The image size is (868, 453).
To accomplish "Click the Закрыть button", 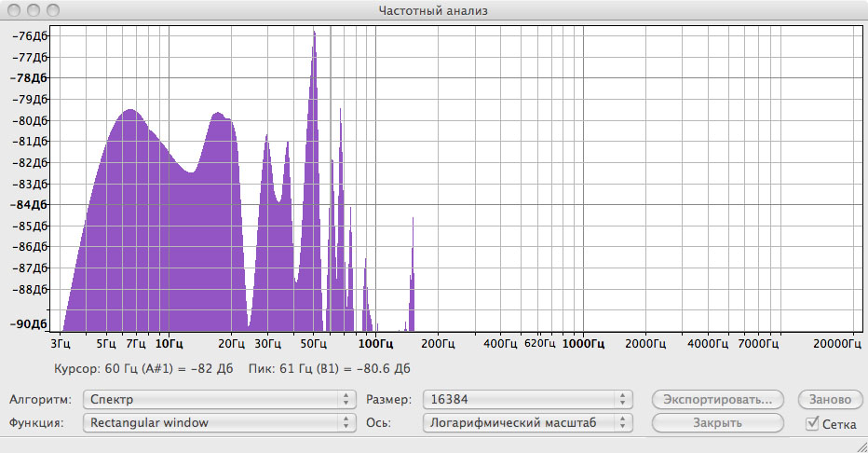I will pyautogui.click(x=717, y=423).
